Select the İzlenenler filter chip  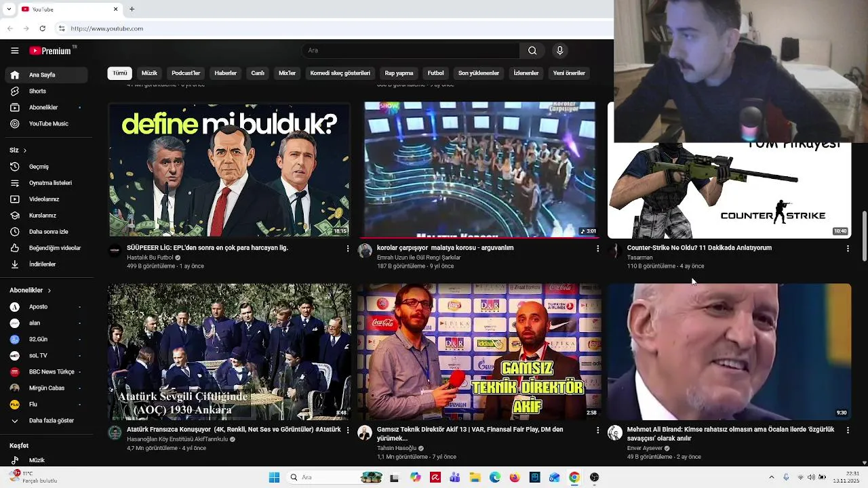click(x=526, y=73)
